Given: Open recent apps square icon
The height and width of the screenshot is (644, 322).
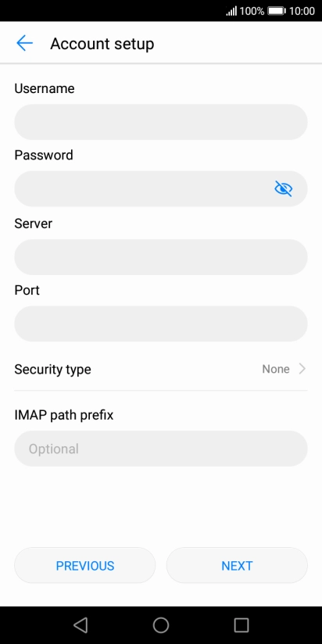Looking at the screenshot, I should tap(241, 625).
